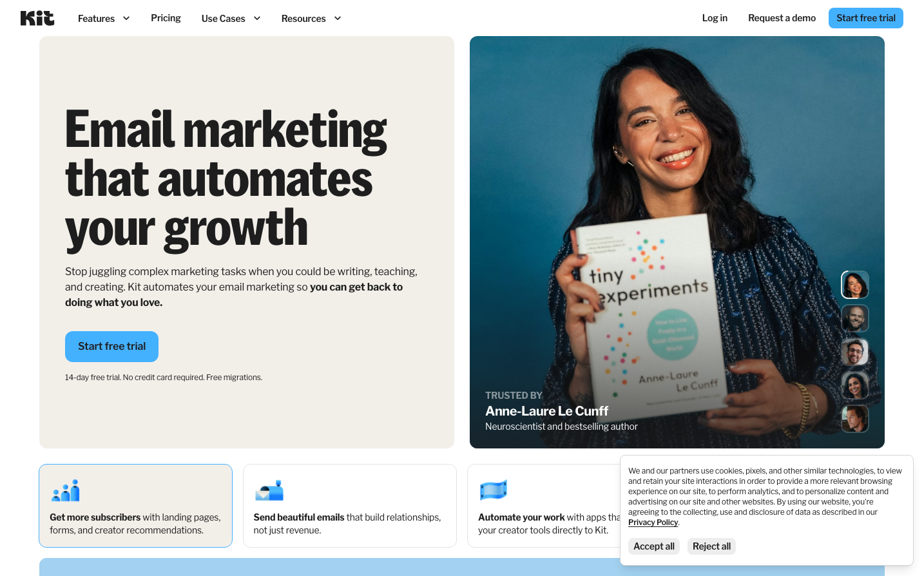Click the subscribers bar chart icon
This screenshot has height=576, width=924.
[x=66, y=490]
